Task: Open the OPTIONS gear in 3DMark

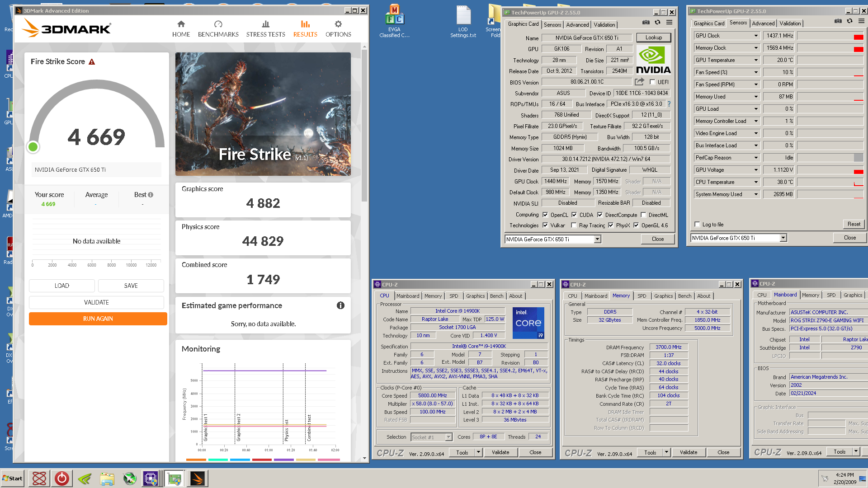Action: point(338,29)
